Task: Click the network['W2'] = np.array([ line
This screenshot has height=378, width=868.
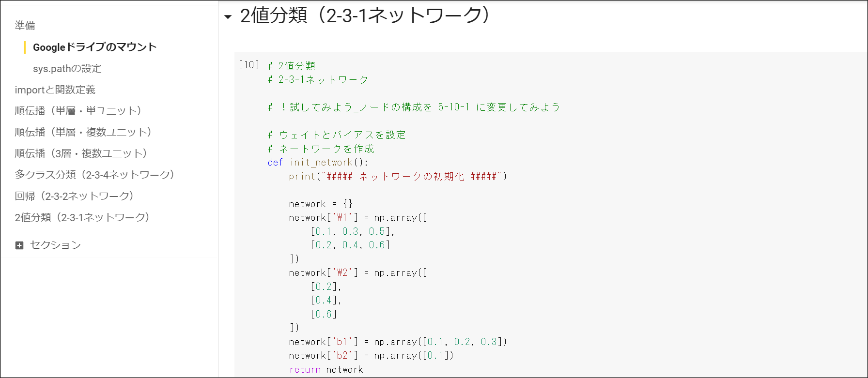Action: click(x=358, y=272)
